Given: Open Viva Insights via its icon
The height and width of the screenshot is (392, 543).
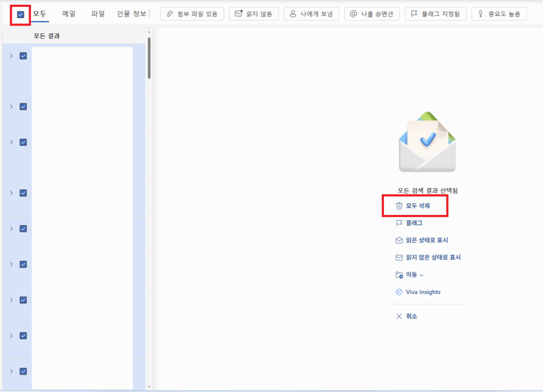Looking at the screenshot, I should pos(399,291).
